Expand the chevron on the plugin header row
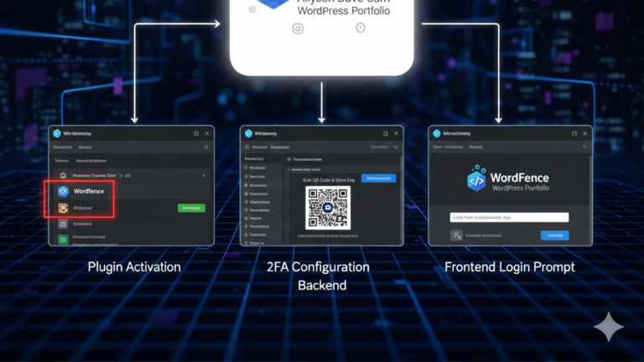Screen dimensions: 644x362 click(204, 175)
